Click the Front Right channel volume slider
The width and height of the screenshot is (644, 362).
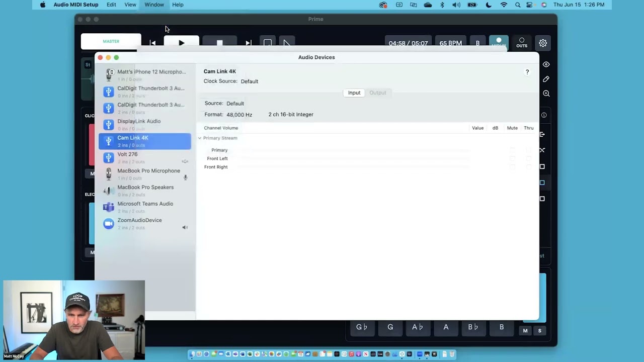[x=352, y=167]
